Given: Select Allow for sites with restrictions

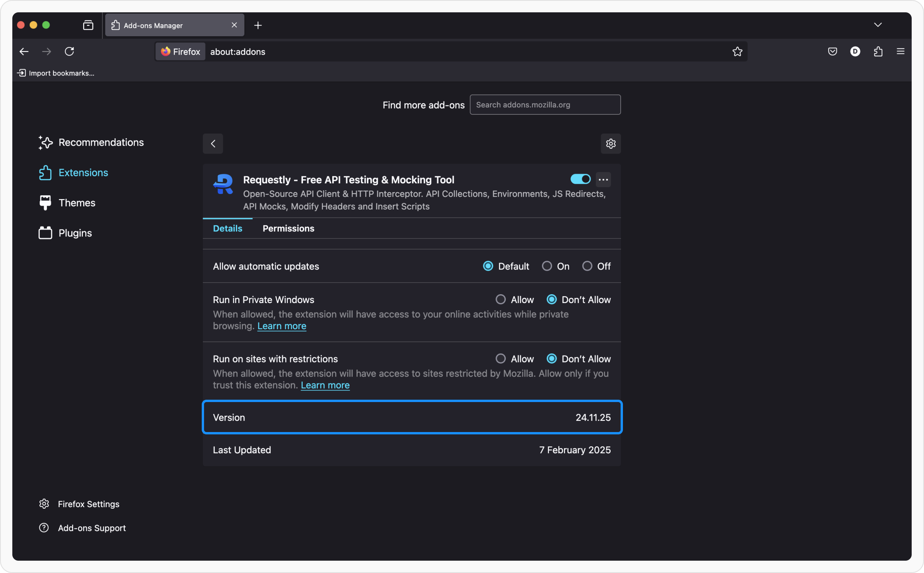Looking at the screenshot, I should coord(500,359).
